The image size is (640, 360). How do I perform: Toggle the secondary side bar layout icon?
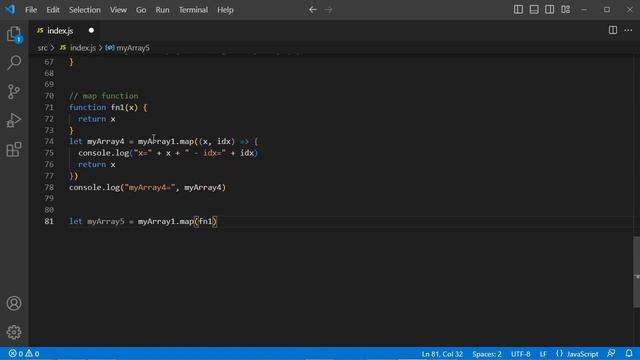[549, 9]
